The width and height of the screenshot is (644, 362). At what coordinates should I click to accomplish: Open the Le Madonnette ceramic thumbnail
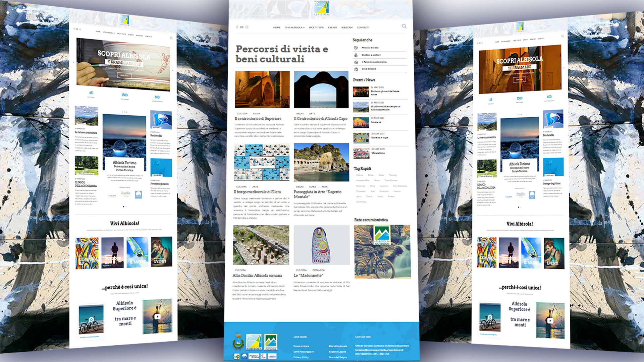(321, 245)
